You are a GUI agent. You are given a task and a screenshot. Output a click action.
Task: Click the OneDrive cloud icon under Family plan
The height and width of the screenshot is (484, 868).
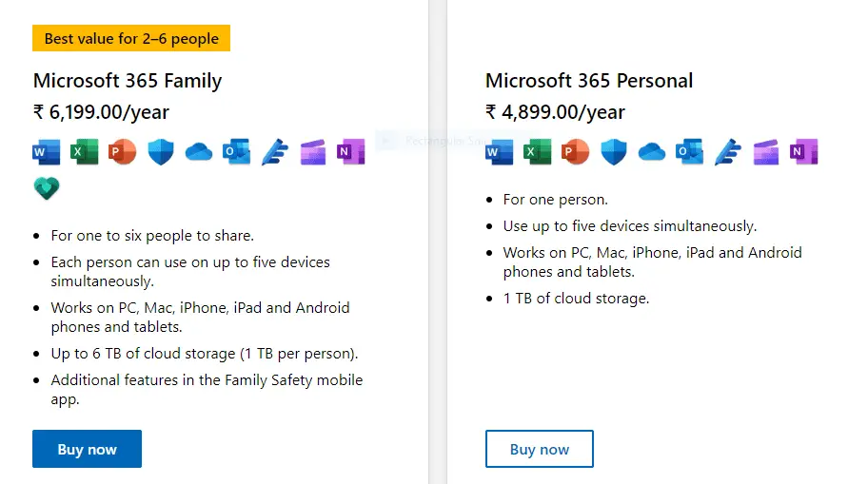pyautogui.click(x=199, y=151)
